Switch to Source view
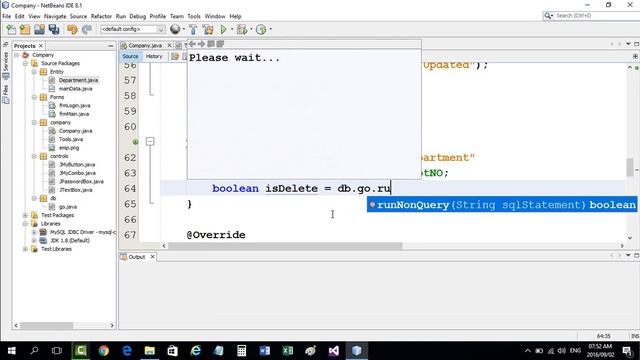 [130, 56]
